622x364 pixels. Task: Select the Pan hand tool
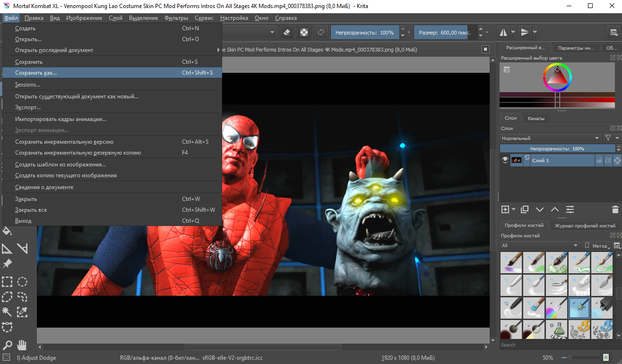click(x=22, y=345)
